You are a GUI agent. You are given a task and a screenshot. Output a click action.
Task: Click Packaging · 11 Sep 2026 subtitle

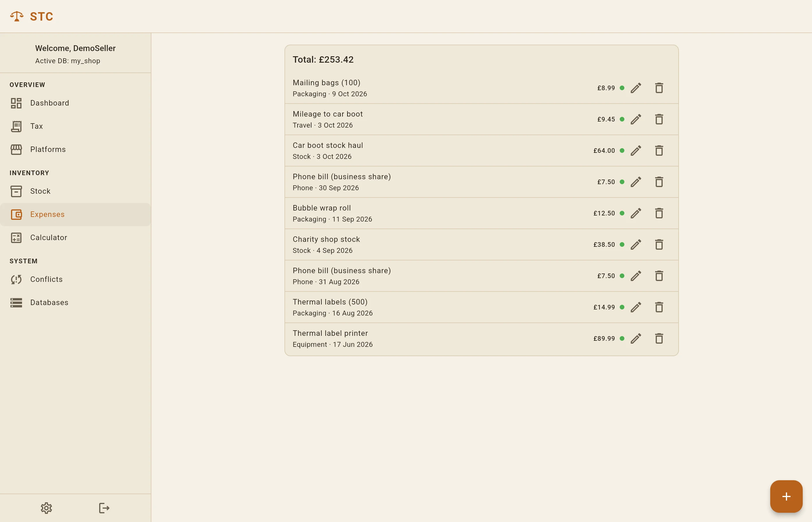point(332,219)
